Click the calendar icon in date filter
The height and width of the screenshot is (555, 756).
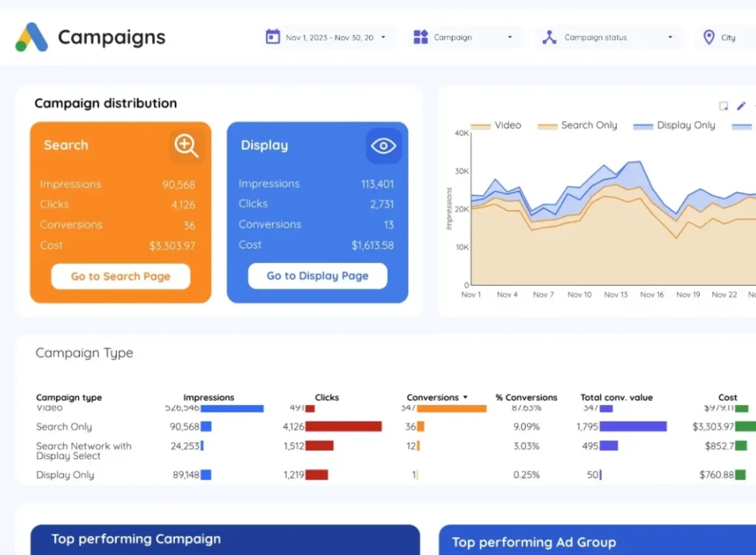coord(272,37)
